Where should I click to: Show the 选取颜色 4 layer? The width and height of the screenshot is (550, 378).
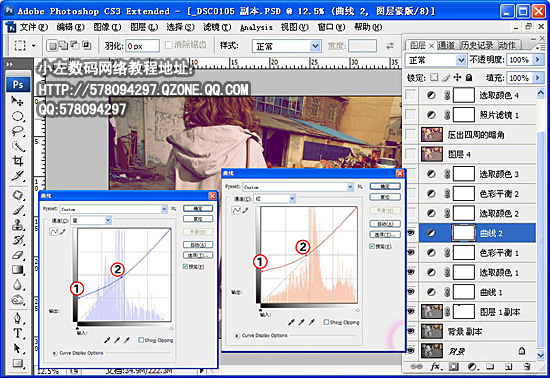click(x=410, y=95)
